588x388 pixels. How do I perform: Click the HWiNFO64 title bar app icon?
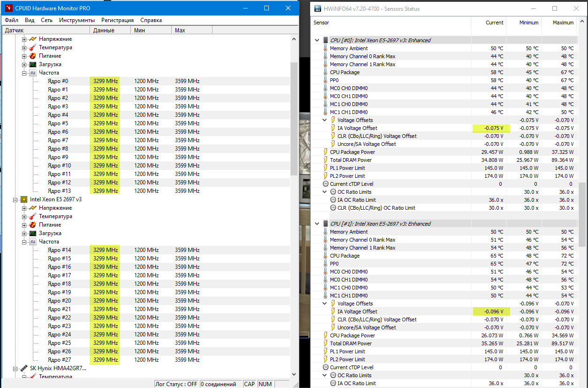[317, 8]
